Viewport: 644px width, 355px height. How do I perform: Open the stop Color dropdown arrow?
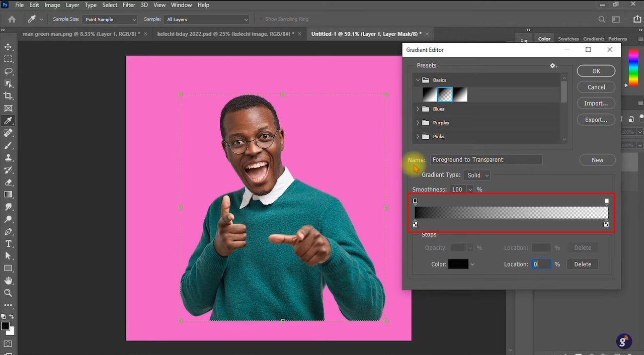tap(472, 264)
